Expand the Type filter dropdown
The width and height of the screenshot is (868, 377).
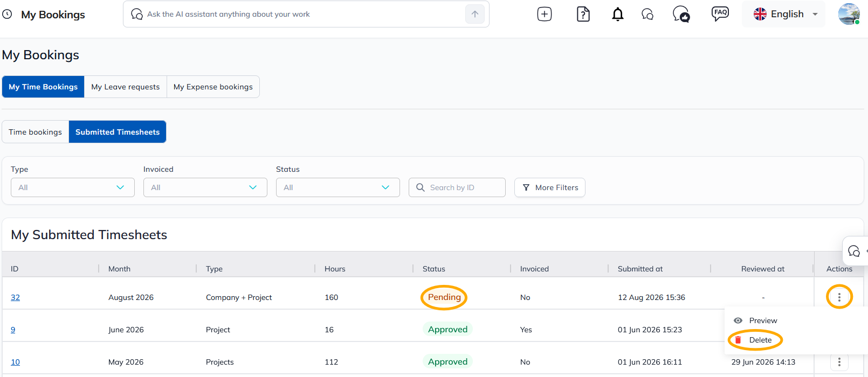click(x=73, y=187)
